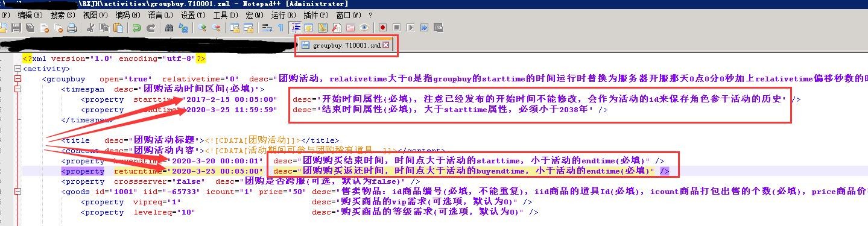The height and width of the screenshot is (226, 868).
Task: Open the 视图(V) menu
Action: pos(95,14)
